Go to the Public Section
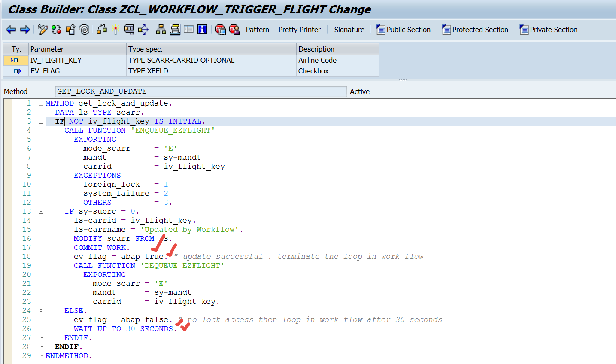This screenshot has width=616, height=364. click(x=404, y=30)
